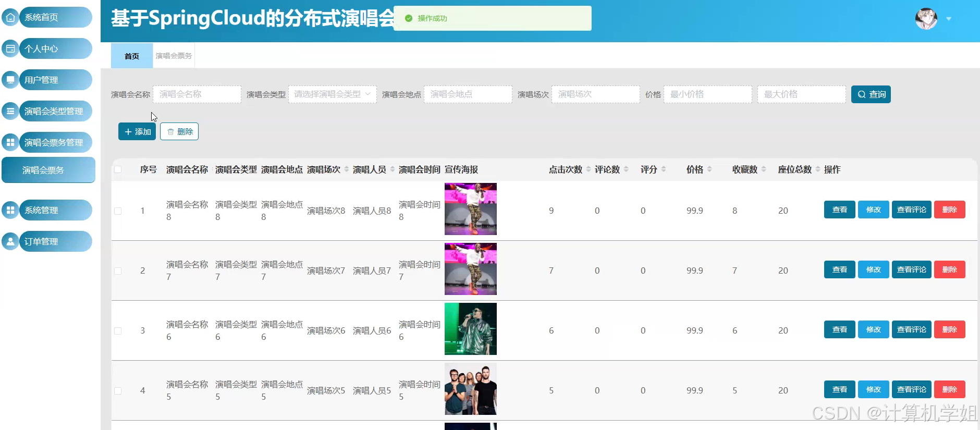This screenshot has width=980, height=430.
Task: Click 查看 for 演唱会名称8 row
Action: tap(839, 210)
